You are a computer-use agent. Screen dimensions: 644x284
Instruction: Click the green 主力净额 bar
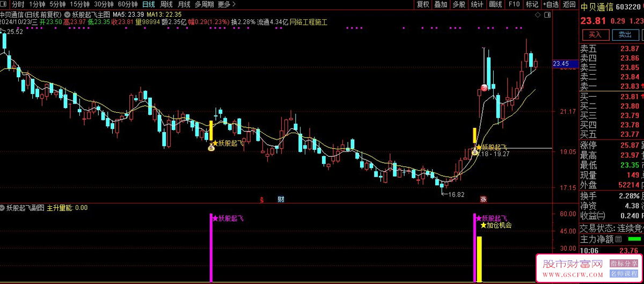pyautogui.click(x=634, y=238)
